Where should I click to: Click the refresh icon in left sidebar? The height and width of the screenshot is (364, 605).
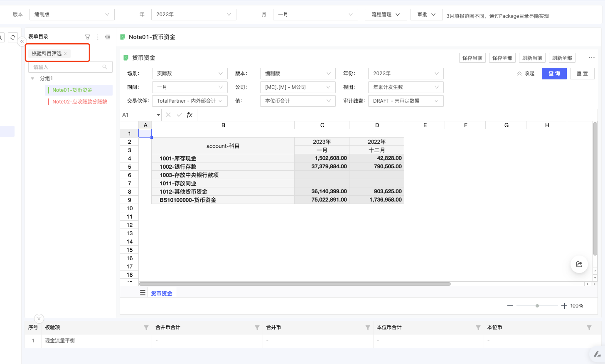13,37
